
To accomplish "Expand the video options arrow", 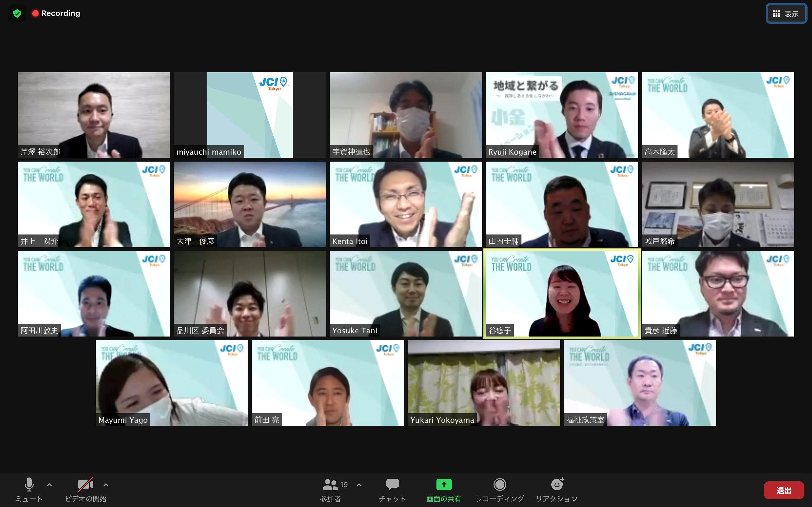I will 106,485.
